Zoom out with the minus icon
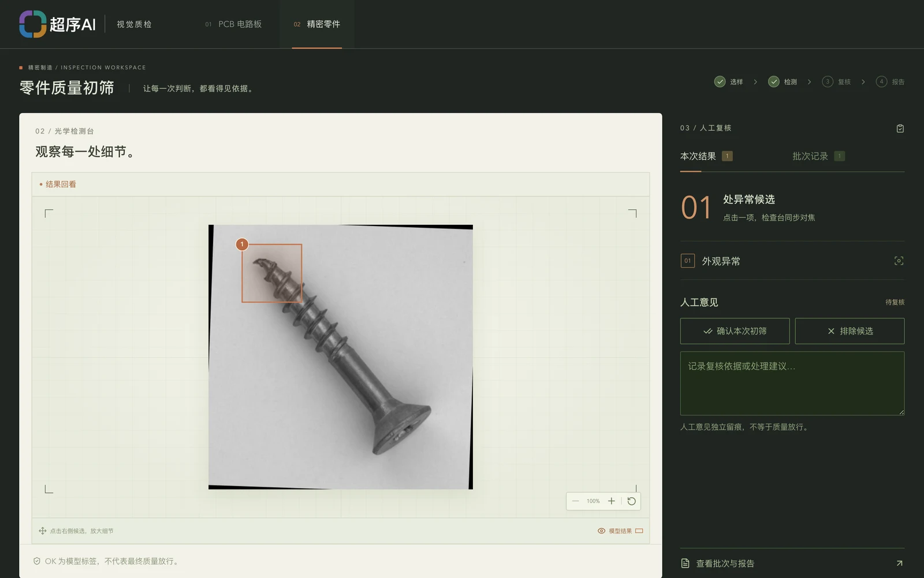The height and width of the screenshot is (578, 924). pyautogui.click(x=575, y=501)
